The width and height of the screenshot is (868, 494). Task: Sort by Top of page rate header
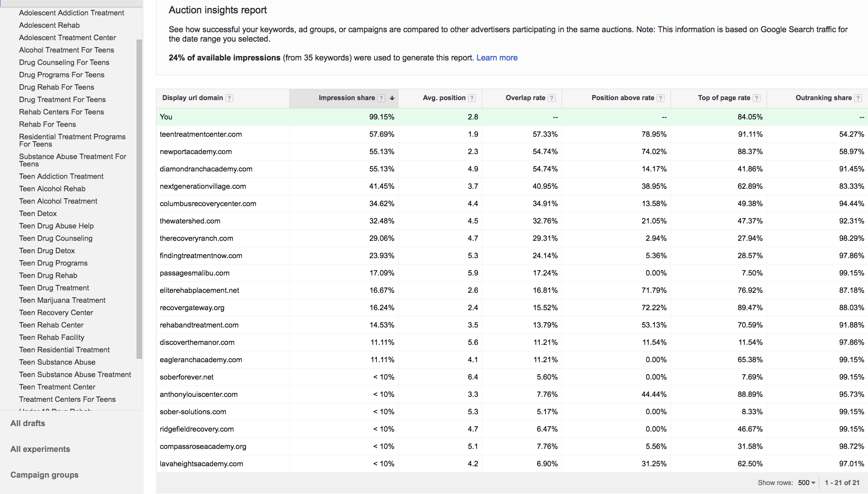(x=724, y=98)
